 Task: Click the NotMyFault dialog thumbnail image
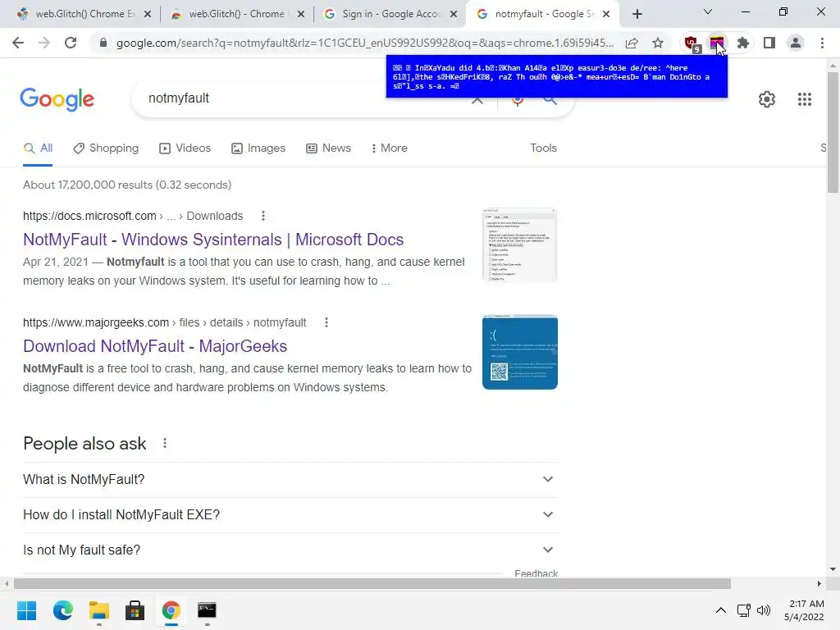(x=519, y=244)
